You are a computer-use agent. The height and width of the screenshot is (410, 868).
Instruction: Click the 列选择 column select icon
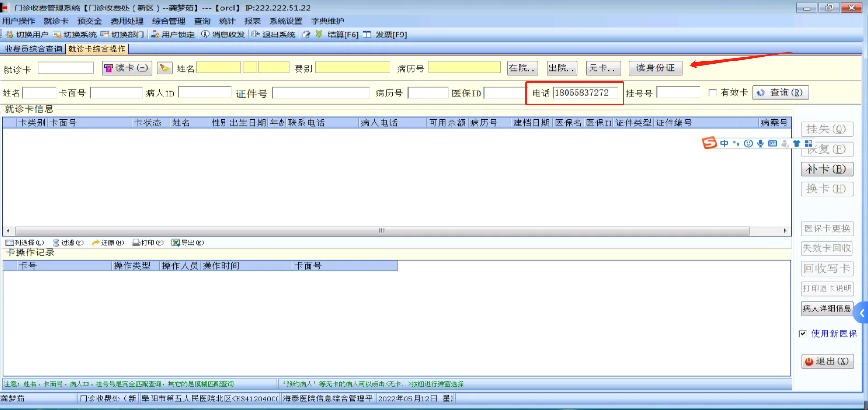(9, 243)
